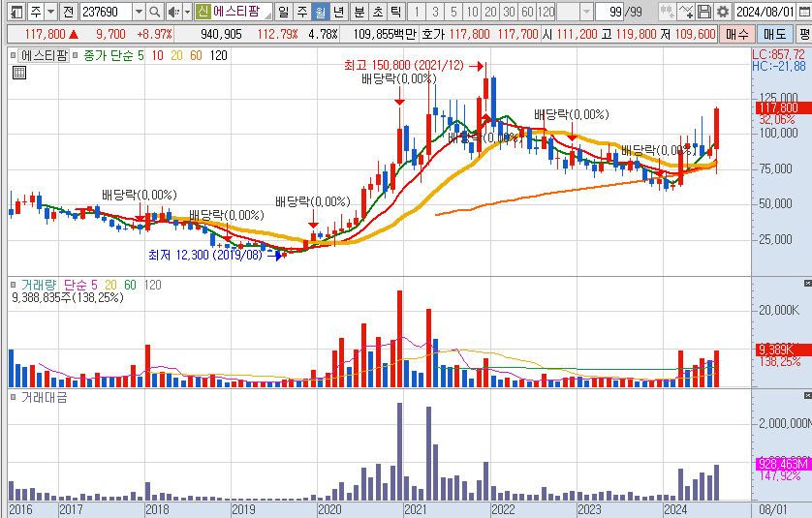Image resolution: width=812 pixels, height=518 pixels.
Task: Click the stock code field 237690
Action: tap(104, 12)
